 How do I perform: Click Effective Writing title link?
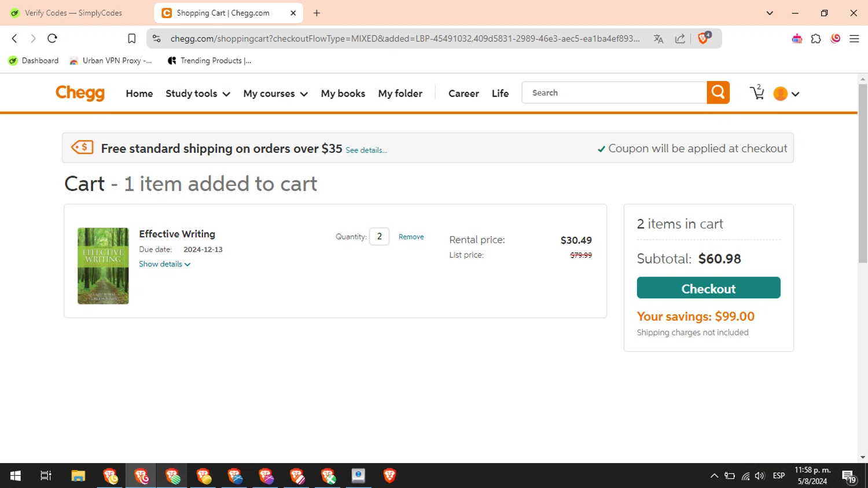(177, 234)
